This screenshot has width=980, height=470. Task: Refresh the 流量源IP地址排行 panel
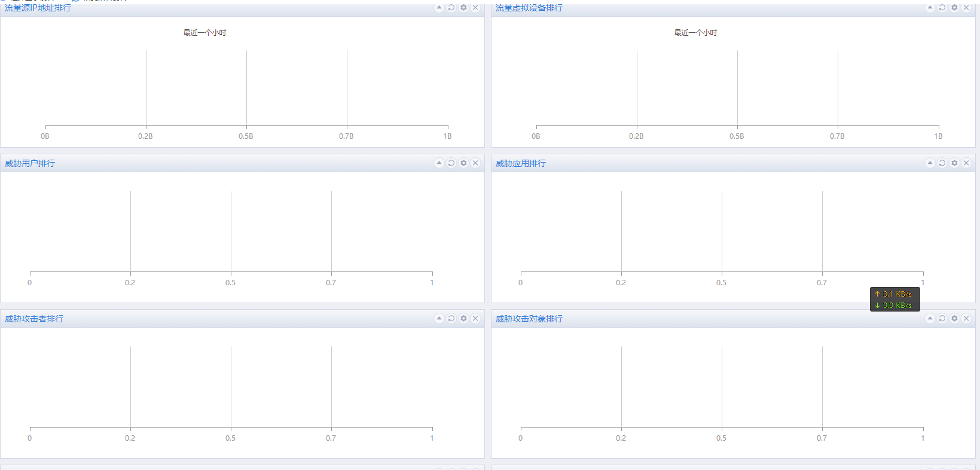point(451,7)
